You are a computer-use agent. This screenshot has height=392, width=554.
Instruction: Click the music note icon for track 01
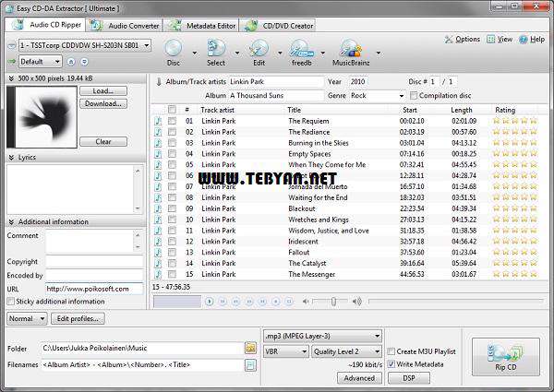(x=158, y=121)
